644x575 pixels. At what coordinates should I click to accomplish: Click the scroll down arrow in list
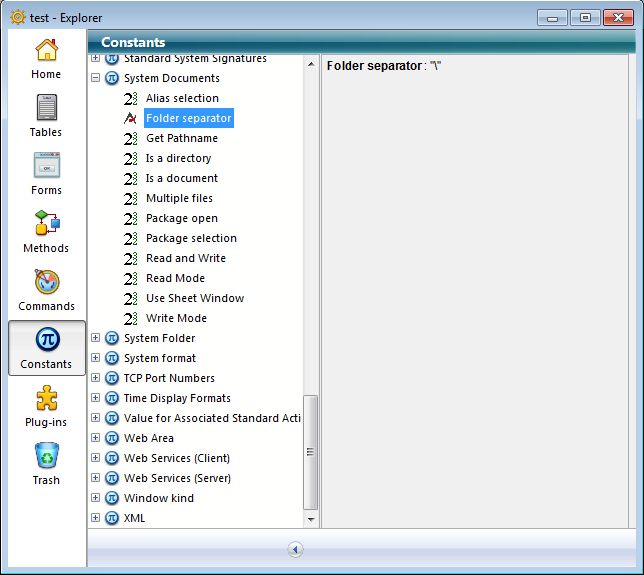[311, 520]
